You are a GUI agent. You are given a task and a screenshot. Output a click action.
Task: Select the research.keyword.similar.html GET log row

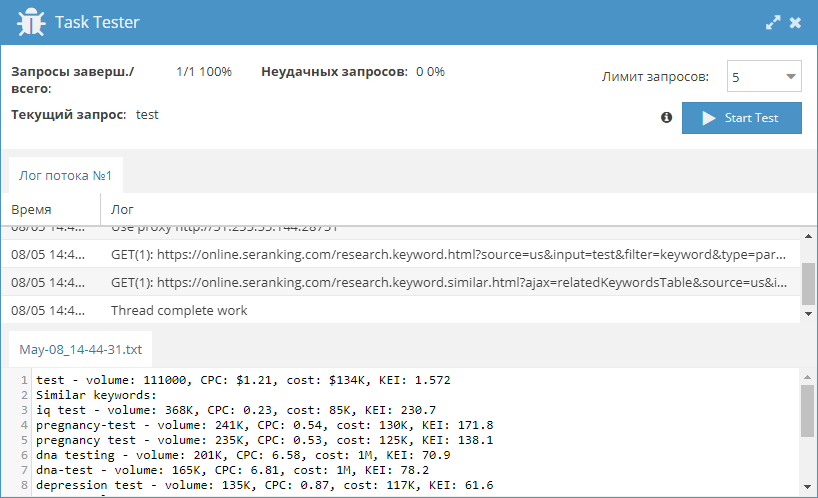[401, 282]
